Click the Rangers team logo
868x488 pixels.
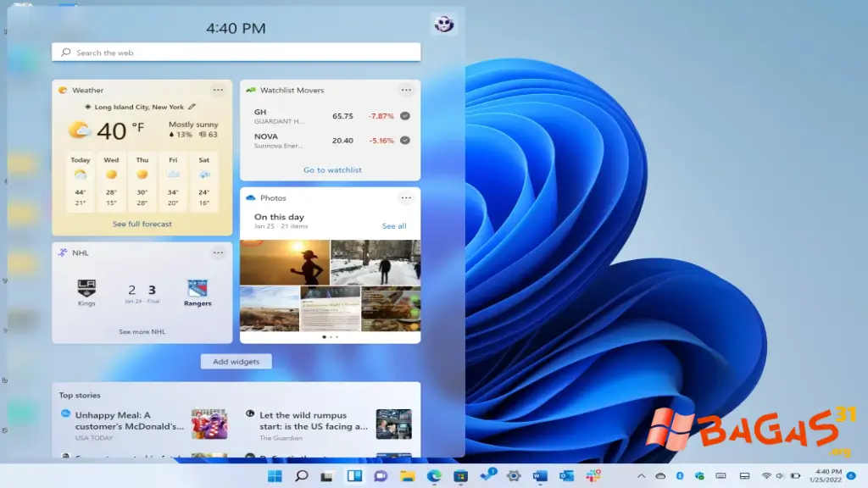point(197,288)
